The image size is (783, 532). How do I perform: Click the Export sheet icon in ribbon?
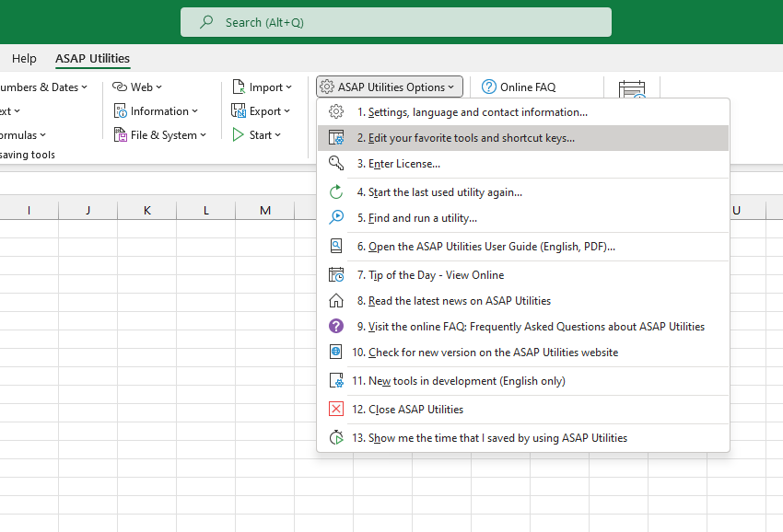click(x=239, y=110)
